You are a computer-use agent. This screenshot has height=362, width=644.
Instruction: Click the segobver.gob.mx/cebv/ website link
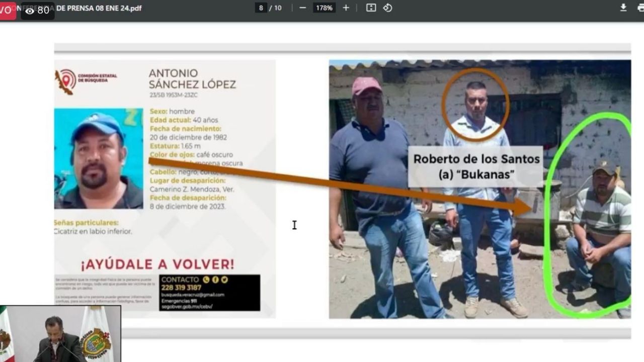[x=187, y=306]
